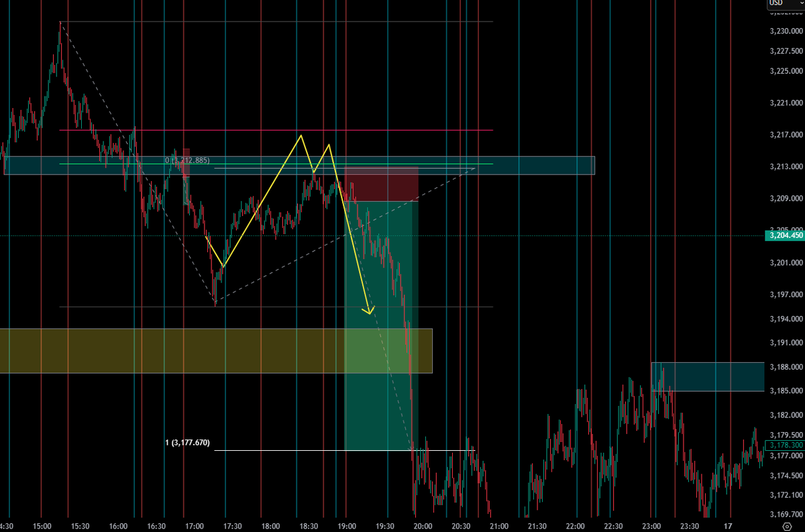805x532 pixels.
Task: Open the chart settings hexagon gear icon
Action: [787, 526]
